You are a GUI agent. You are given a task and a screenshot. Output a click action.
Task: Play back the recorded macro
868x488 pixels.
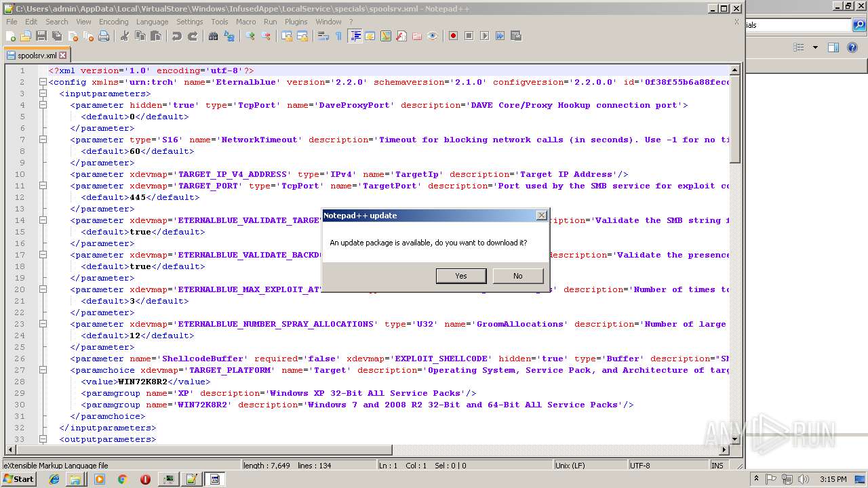[x=485, y=36]
